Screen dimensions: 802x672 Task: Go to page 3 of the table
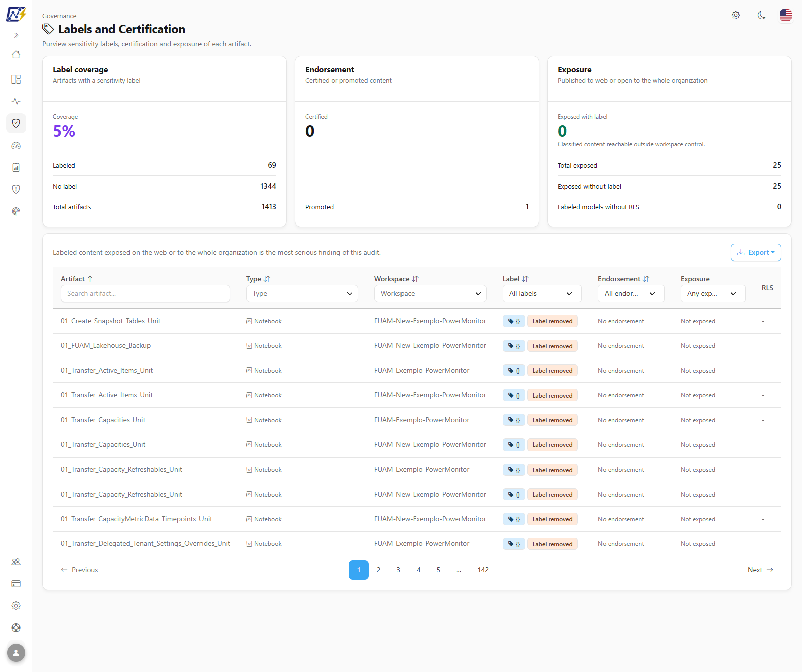398,570
